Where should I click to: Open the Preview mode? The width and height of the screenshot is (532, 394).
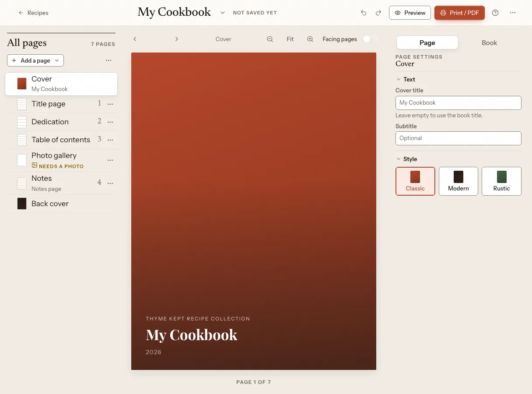click(410, 13)
